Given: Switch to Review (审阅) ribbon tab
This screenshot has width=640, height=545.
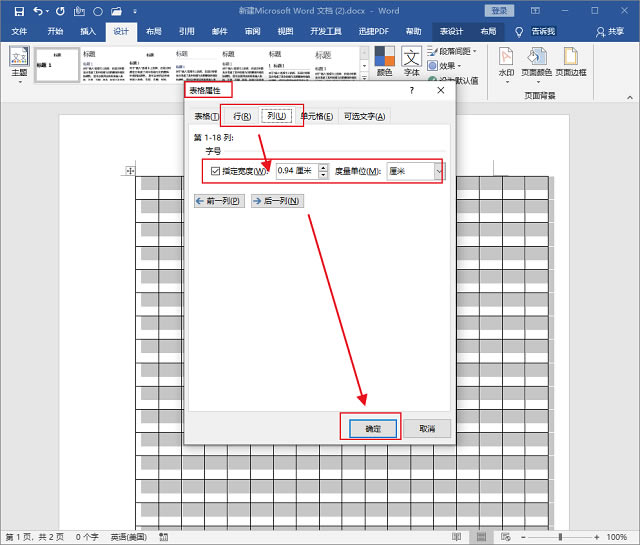Looking at the screenshot, I should (x=252, y=31).
